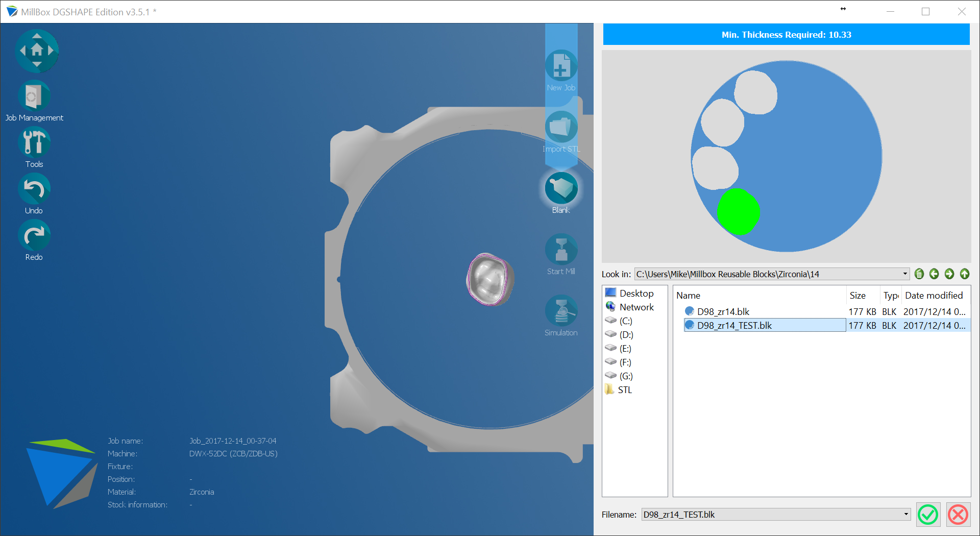Select the Network item in sidebar
The height and width of the screenshot is (536, 980).
click(x=636, y=307)
